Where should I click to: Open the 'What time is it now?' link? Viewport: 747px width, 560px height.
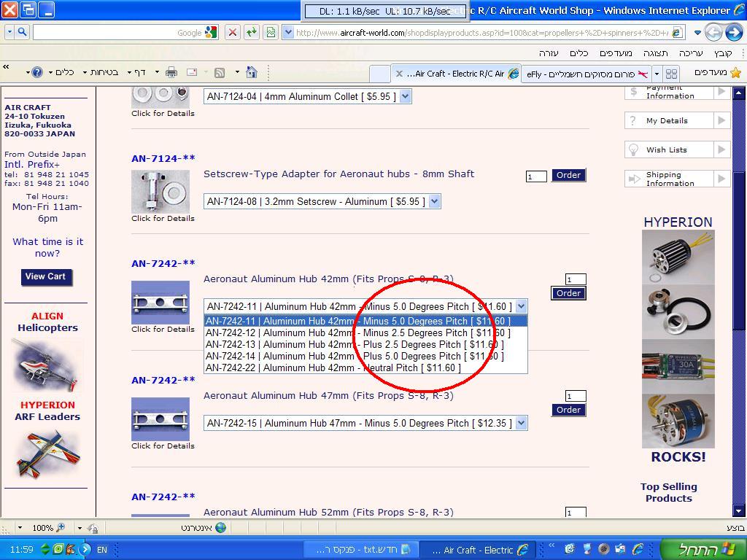(47, 247)
